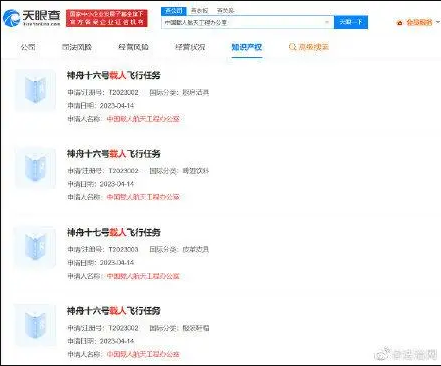
Task: Click the 国际分类: 啤酒饮料 text
Action: point(179,171)
